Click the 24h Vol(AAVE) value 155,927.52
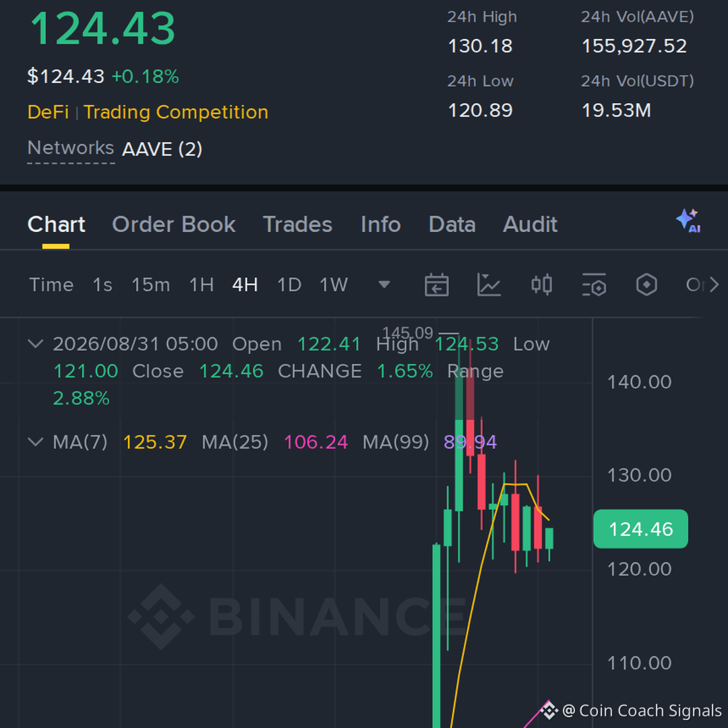Image resolution: width=728 pixels, height=728 pixels. click(x=634, y=46)
